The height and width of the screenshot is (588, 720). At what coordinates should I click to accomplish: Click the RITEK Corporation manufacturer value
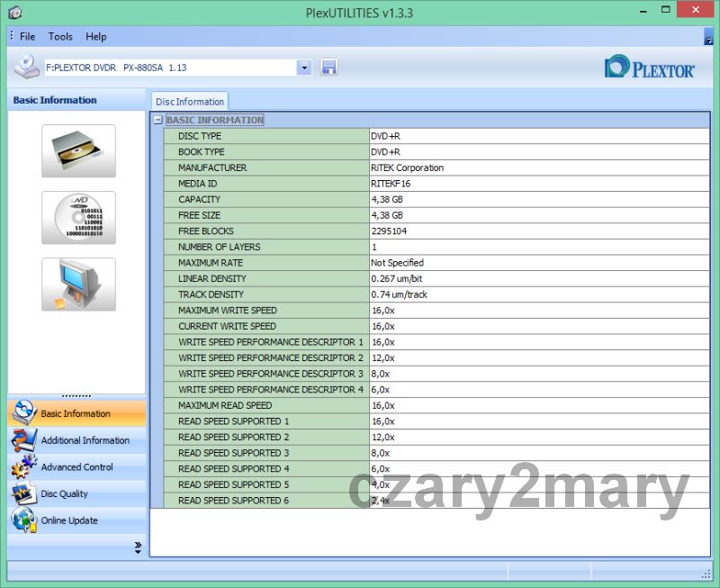(x=408, y=167)
